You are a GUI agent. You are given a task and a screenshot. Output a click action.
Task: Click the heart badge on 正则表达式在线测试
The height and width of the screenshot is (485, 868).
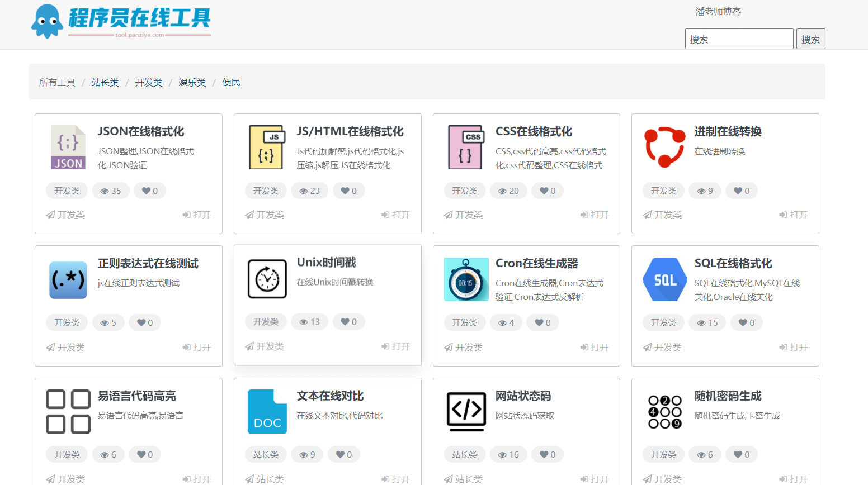click(x=145, y=322)
